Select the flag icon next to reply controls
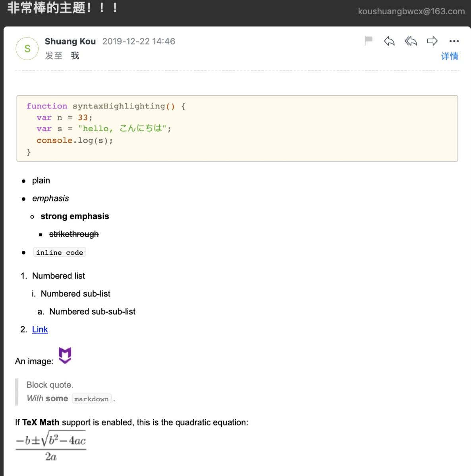 368,41
